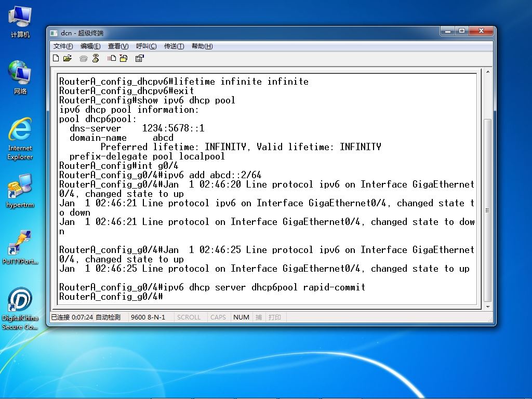Click the Properties toolbar icon
The image size is (532, 399).
point(139,58)
